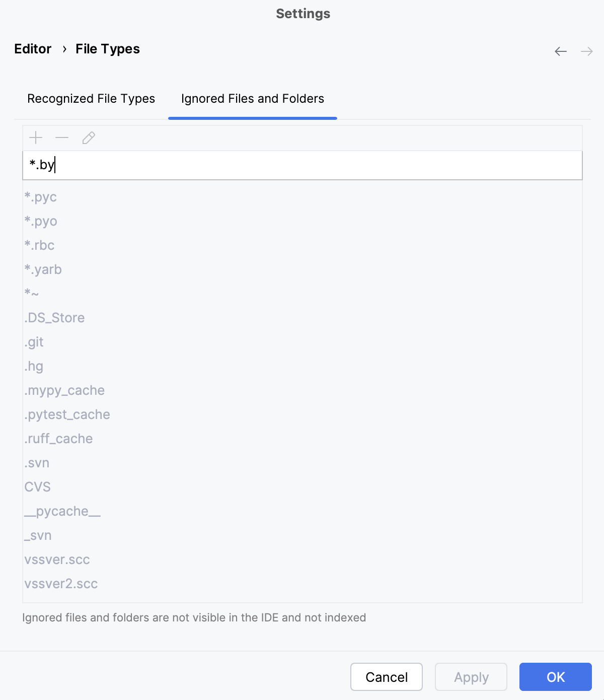This screenshot has height=700, width=604.
Task: Click the back navigation arrow
Action: click(560, 51)
